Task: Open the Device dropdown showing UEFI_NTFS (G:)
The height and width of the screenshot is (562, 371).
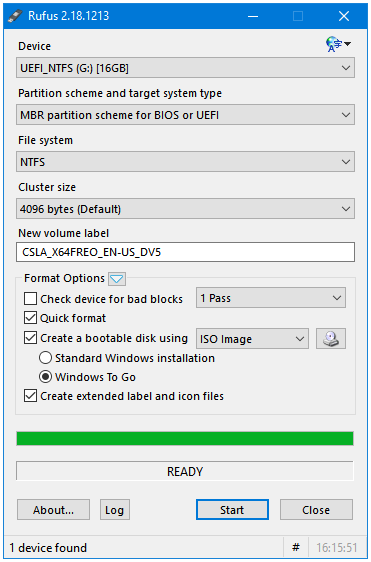Action: click(185, 68)
